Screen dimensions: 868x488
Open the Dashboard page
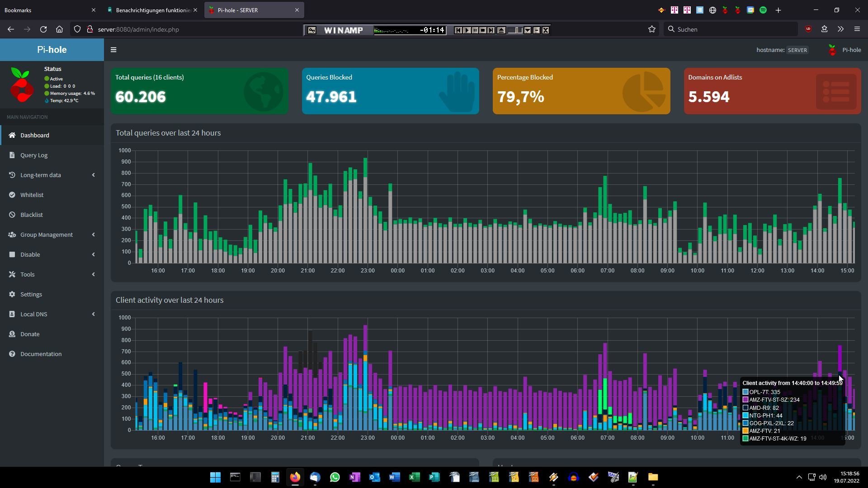pos(52,135)
